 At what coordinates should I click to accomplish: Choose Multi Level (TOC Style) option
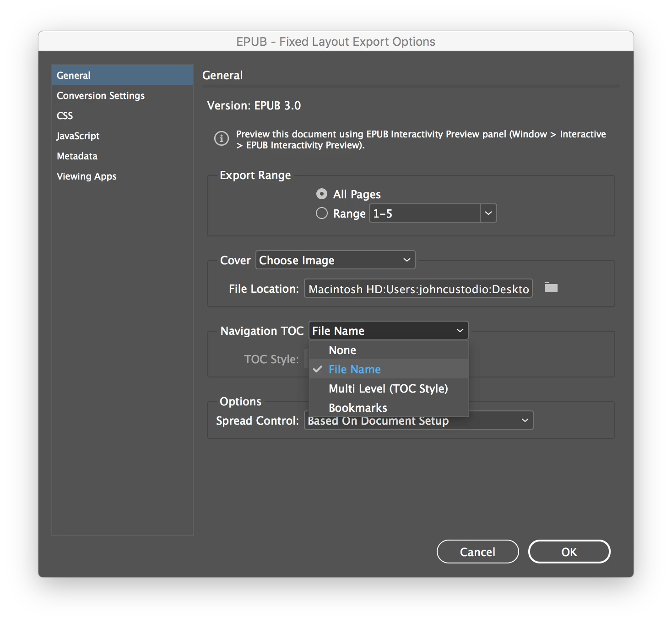389,388
